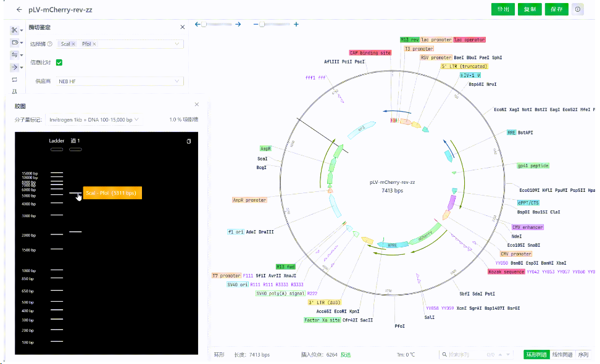
Task: Expand scissors tool dropdown arrow
Action: pos(22,31)
